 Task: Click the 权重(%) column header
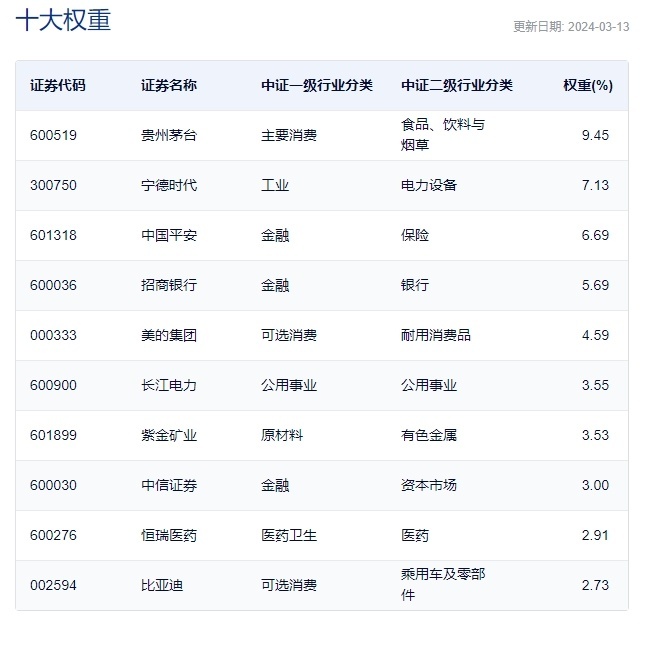pyautogui.click(x=587, y=86)
